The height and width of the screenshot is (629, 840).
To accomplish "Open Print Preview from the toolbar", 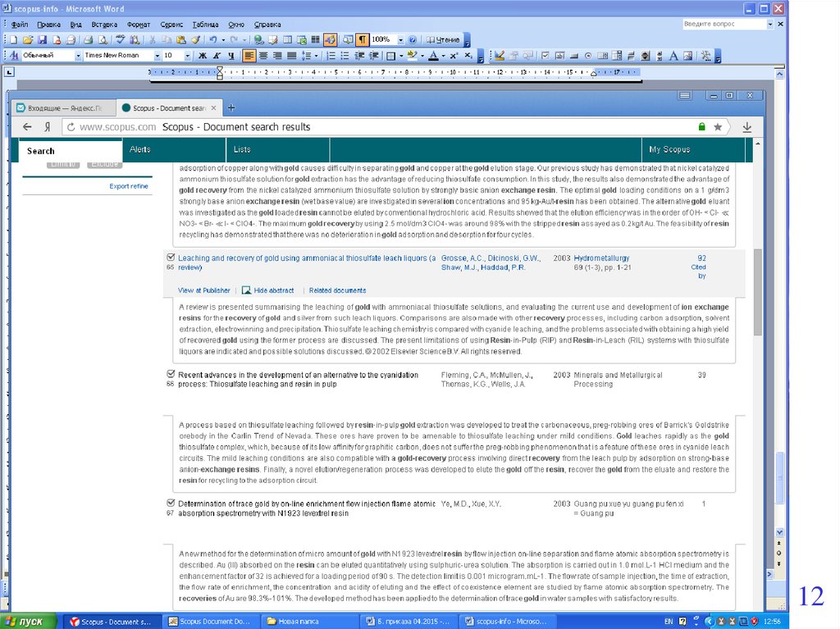I will click(x=103, y=39).
